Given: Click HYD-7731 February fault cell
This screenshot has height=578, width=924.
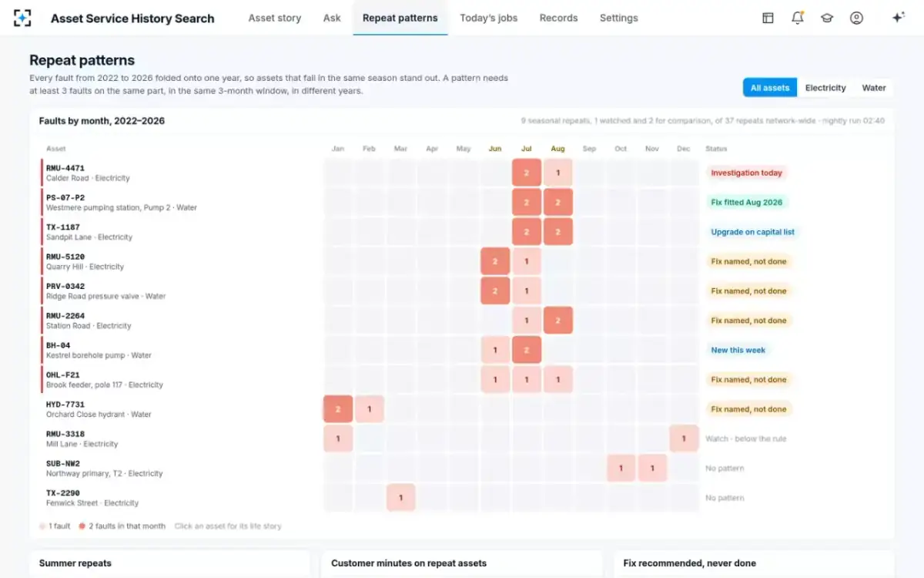Looking at the screenshot, I should click(370, 409).
